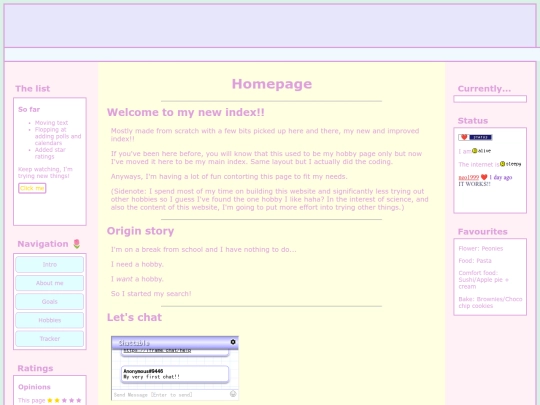Click the smiley next to 'alive'
540x405 pixels.
point(474,151)
